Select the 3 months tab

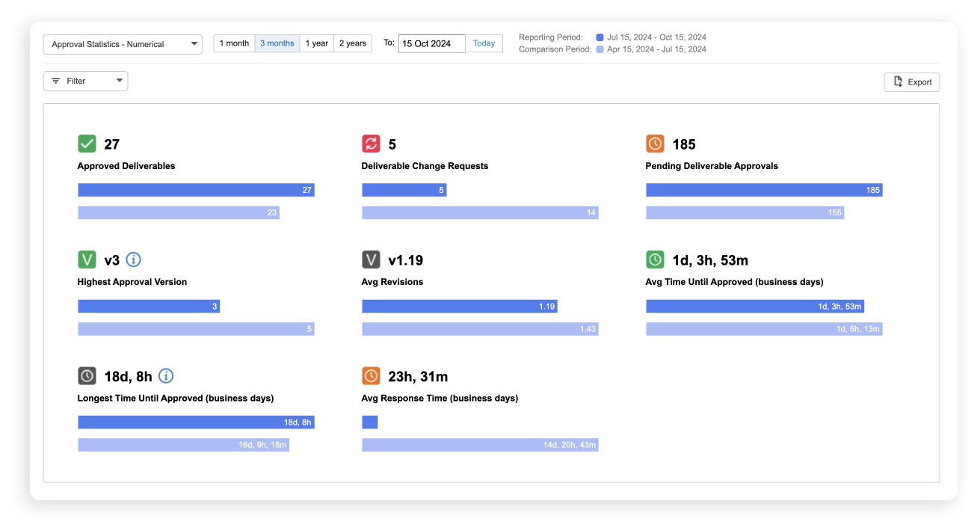click(277, 43)
